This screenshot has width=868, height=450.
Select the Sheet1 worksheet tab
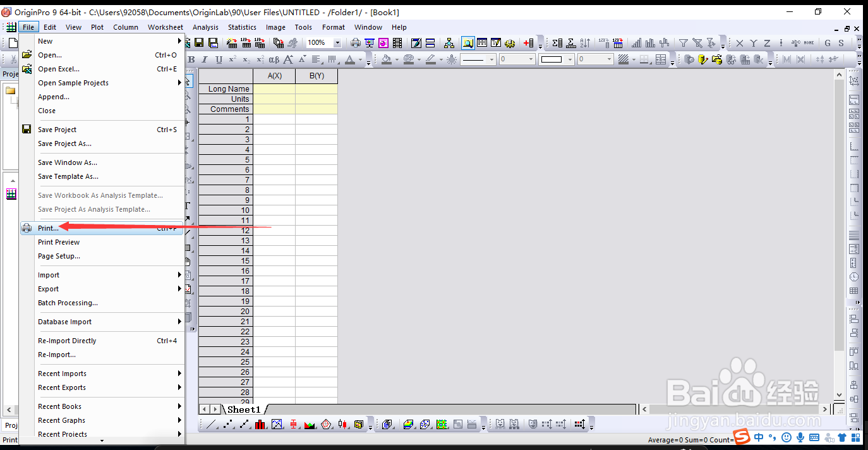click(244, 410)
